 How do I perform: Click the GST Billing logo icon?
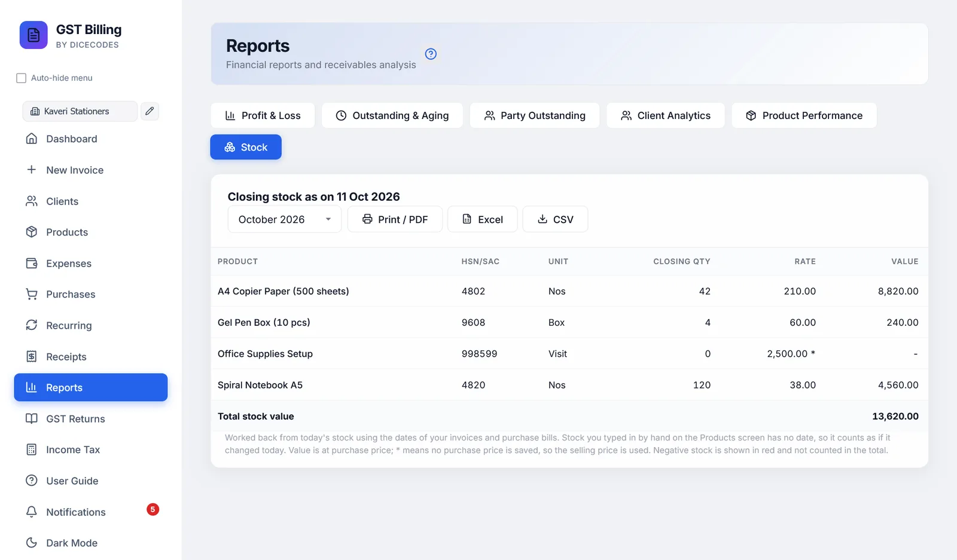click(33, 35)
